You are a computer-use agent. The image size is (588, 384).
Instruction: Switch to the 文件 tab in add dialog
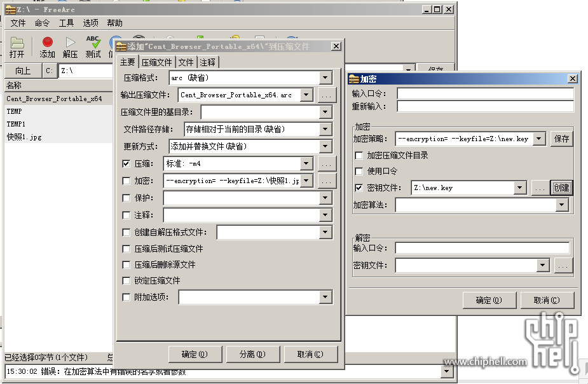point(186,62)
